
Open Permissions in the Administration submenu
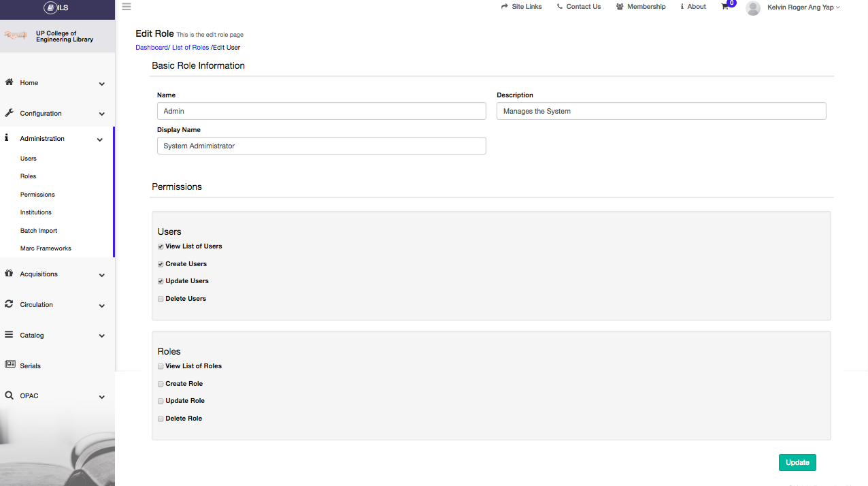(x=37, y=195)
